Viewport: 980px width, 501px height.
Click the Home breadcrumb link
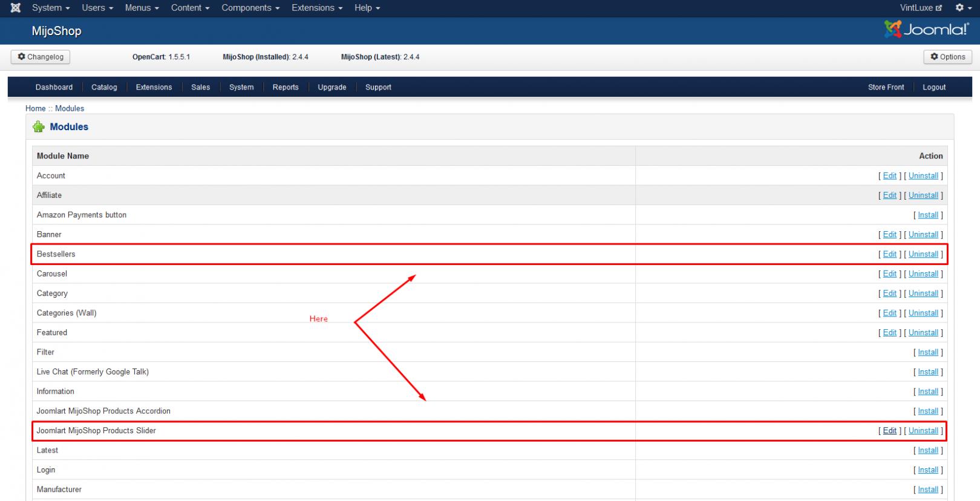[36, 108]
